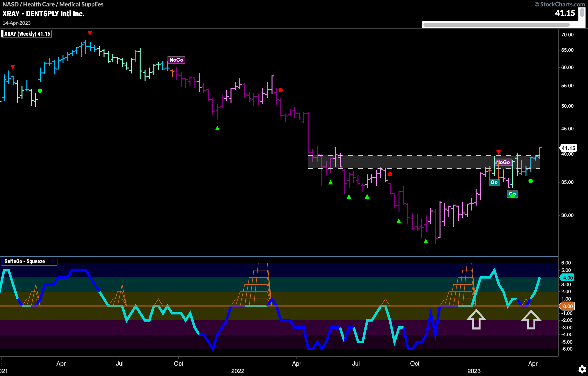Click the orange 0.00 zero-line tag
588x376 pixels.
coord(567,306)
